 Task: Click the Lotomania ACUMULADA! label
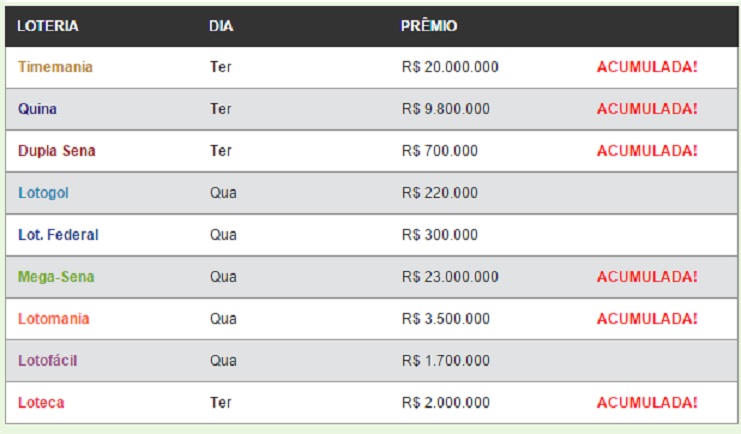click(647, 319)
